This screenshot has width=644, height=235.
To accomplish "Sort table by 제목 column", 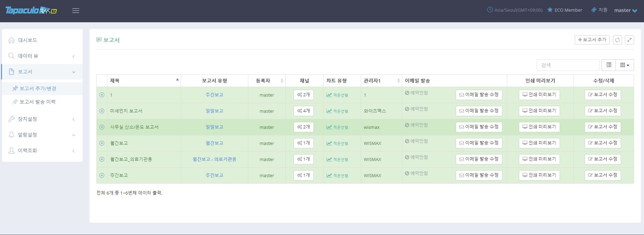I will pos(144,81).
